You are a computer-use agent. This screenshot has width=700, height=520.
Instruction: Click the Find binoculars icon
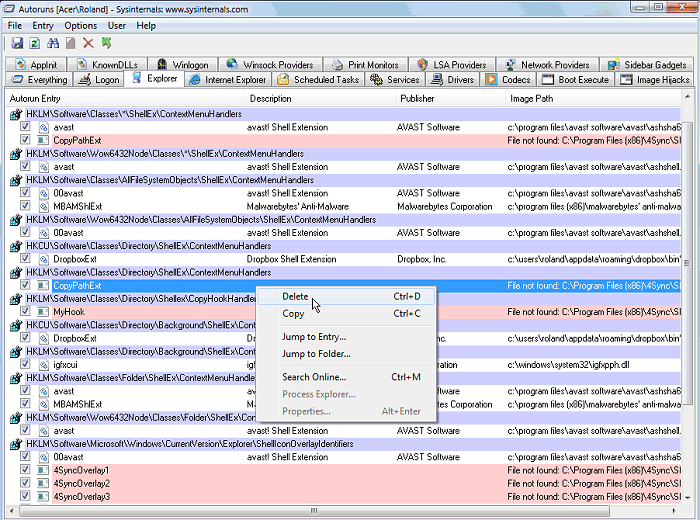(53, 43)
